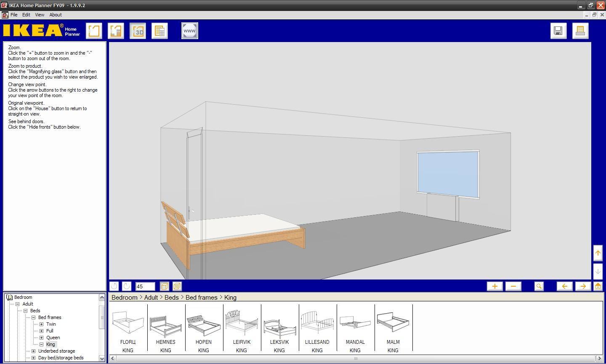Rotate the selected item clockwise
The image size is (606, 364).
point(126,286)
